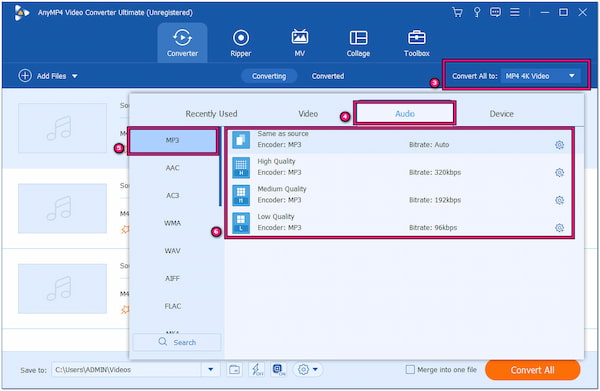600x391 pixels.
Task: Open the Ripper module
Action: tap(241, 43)
